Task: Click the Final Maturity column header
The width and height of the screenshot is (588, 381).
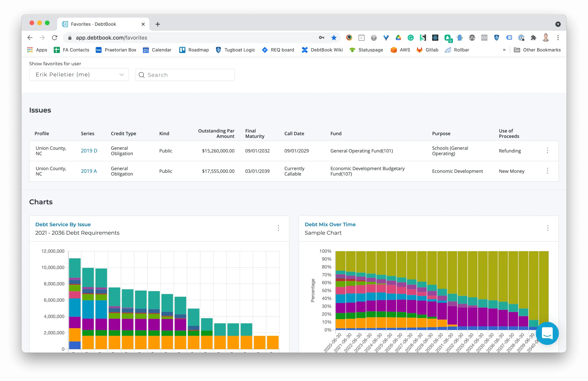Action: pos(255,133)
